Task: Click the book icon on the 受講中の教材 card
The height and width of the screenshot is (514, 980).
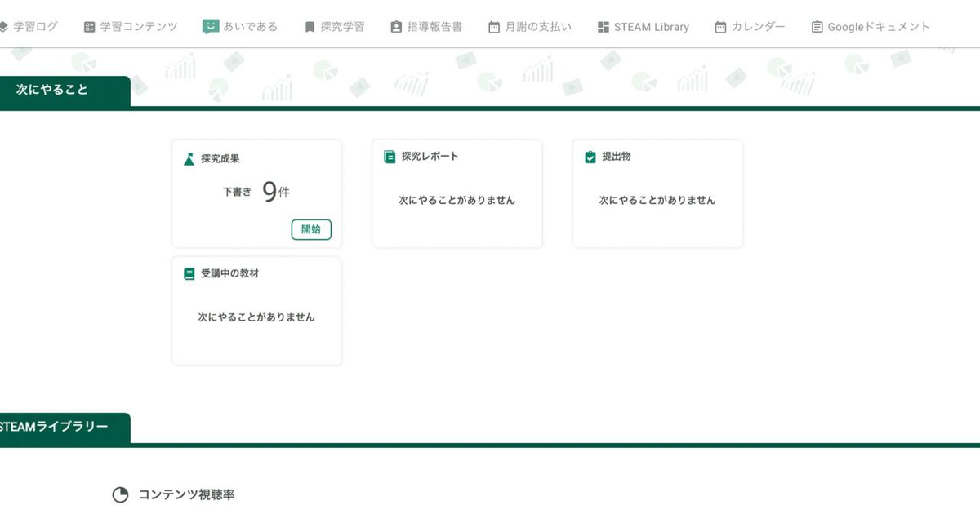Action: click(188, 273)
